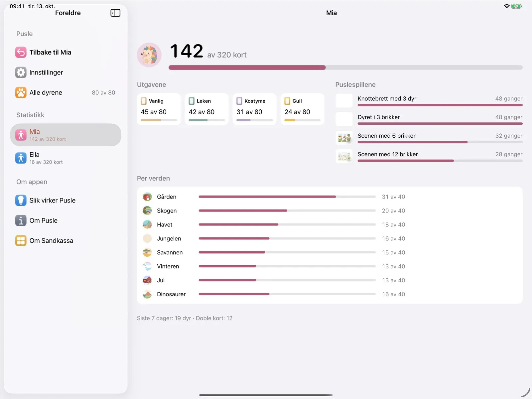Click the pink person icon for Mia

coord(21,135)
